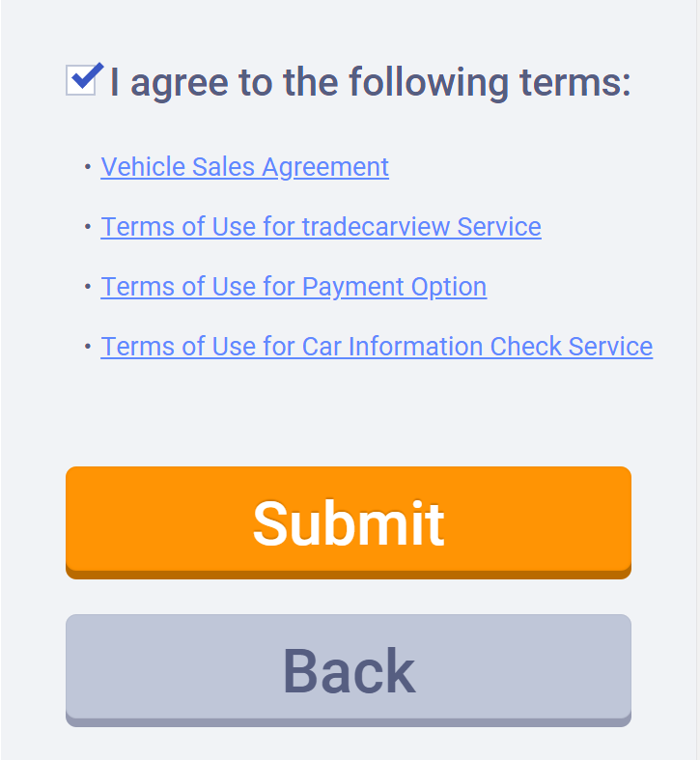Toggle the blue checkmark box
Image resolution: width=700 pixels, height=760 pixels.
[81, 80]
